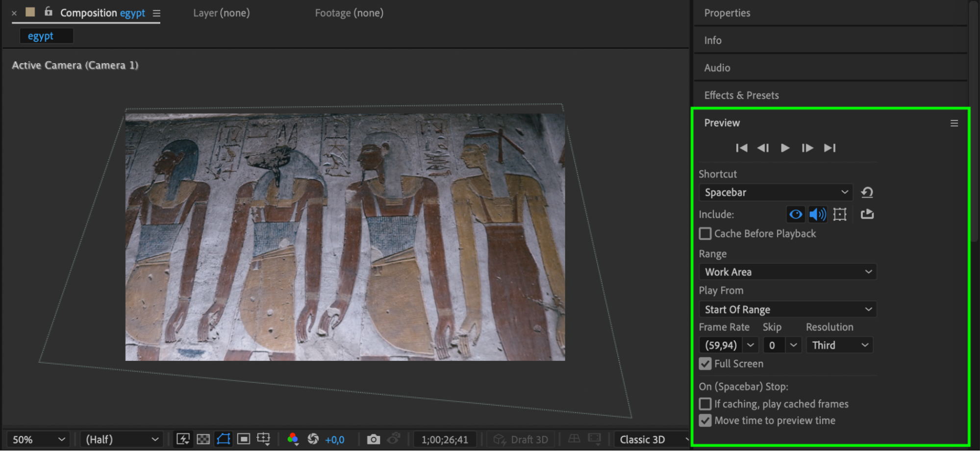Click the Egyptian relief composition image
The image size is (980, 451).
[345, 237]
